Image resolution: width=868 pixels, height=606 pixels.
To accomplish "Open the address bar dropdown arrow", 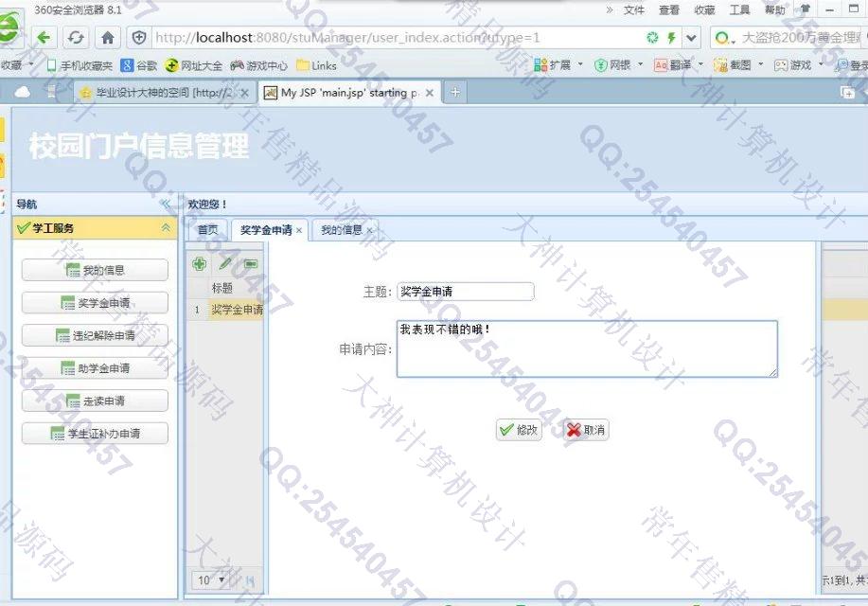I will click(x=691, y=38).
